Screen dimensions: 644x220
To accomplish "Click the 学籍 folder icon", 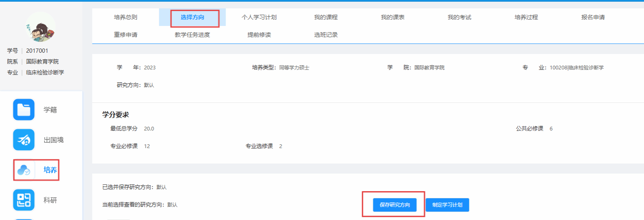I will (x=24, y=110).
